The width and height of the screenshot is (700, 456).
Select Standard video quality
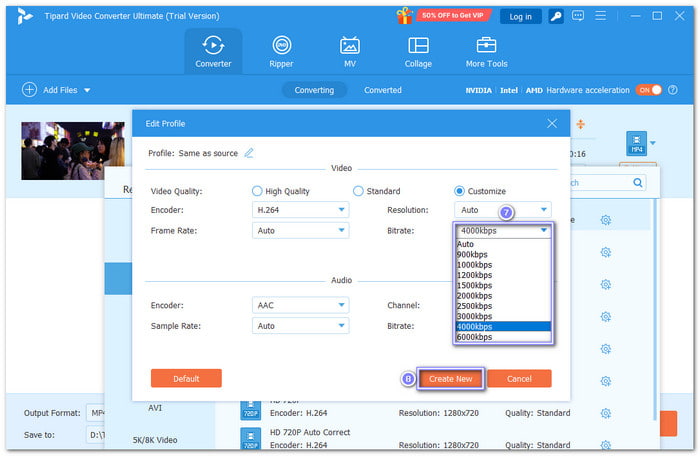point(358,191)
